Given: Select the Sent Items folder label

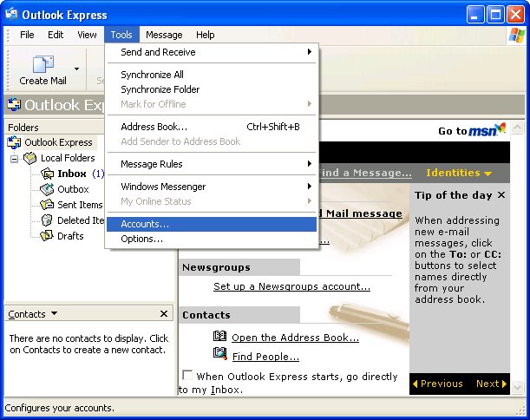Looking at the screenshot, I should pos(80,205).
